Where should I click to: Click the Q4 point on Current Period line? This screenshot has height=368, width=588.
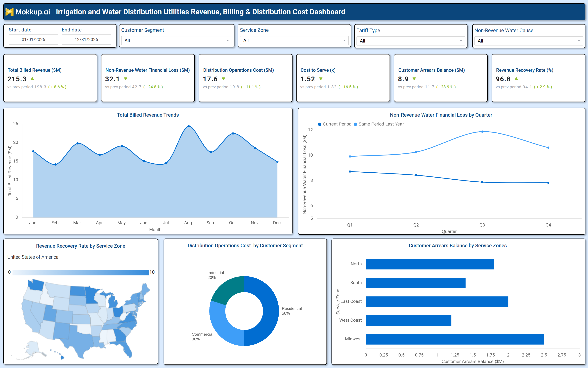point(548,183)
